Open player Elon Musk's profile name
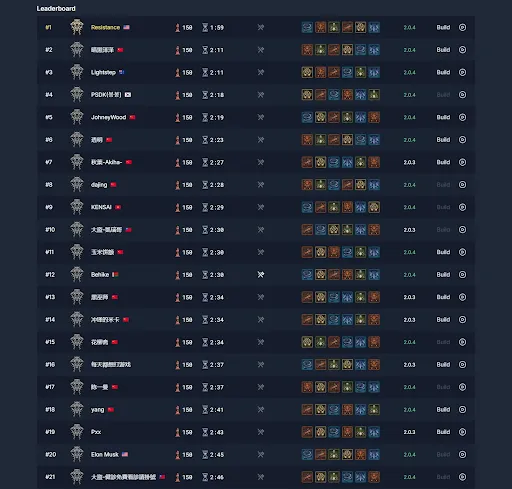Image resolution: width=512 pixels, height=489 pixels. pos(105,454)
